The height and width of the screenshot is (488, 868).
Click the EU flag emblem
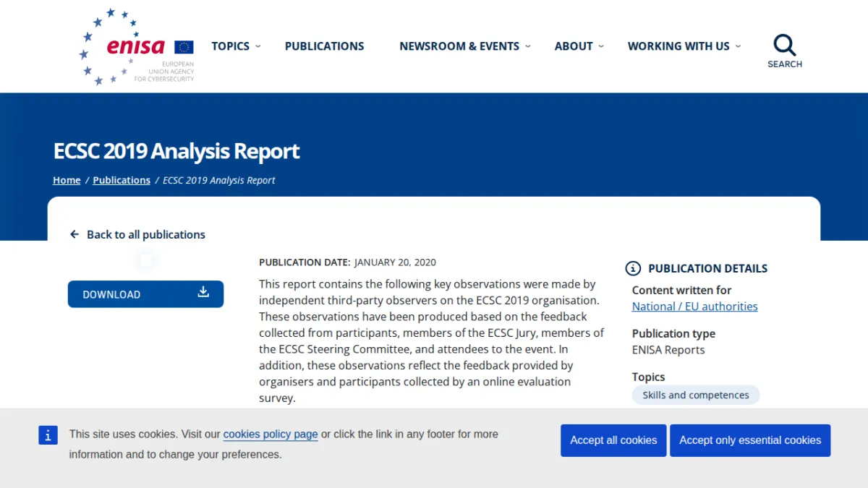[184, 47]
